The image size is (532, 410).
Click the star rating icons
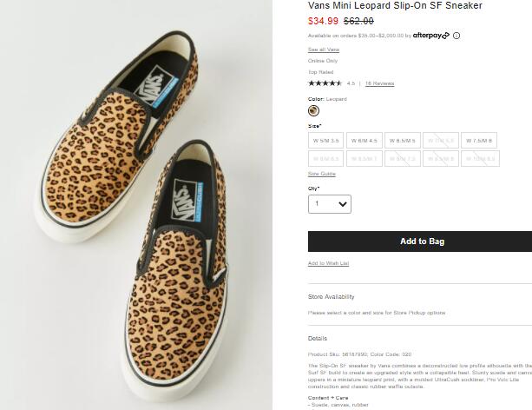[325, 83]
